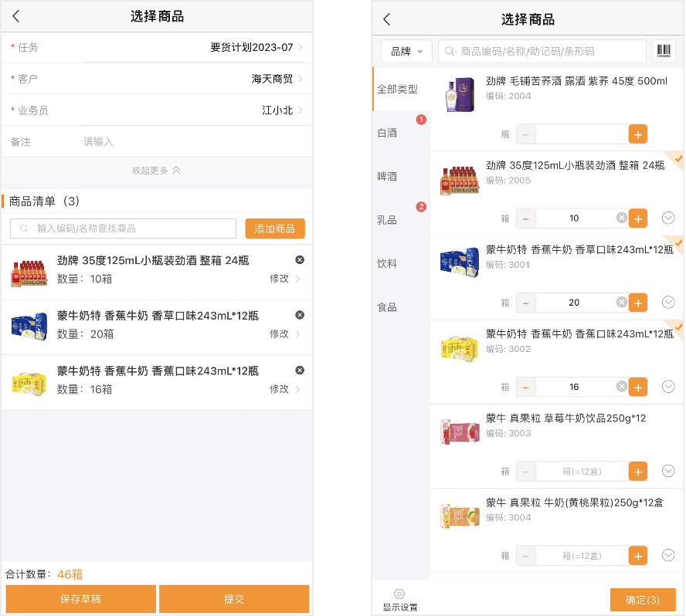Clear quantity 16 for product 3002
This screenshot has width=686, height=616.
(621, 387)
